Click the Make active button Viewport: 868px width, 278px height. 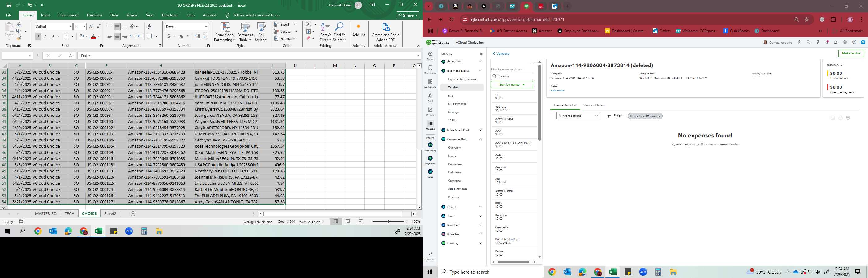(x=851, y=53)
